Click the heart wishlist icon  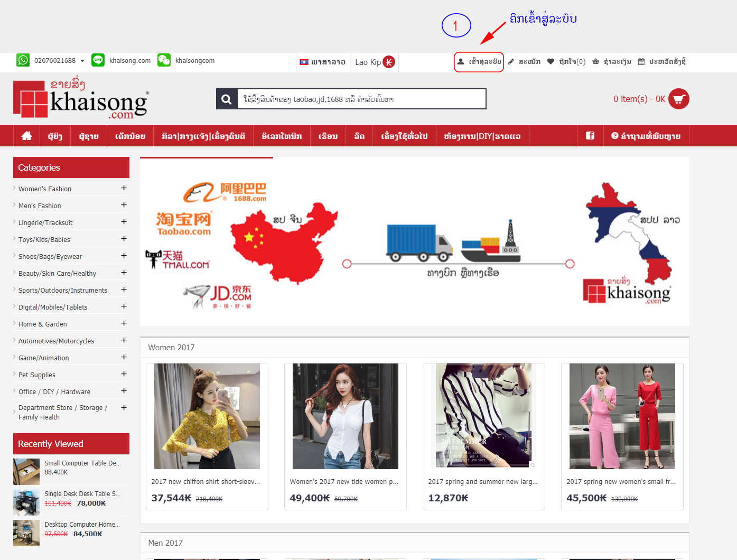pyautogui.click(x=551, y=62)
